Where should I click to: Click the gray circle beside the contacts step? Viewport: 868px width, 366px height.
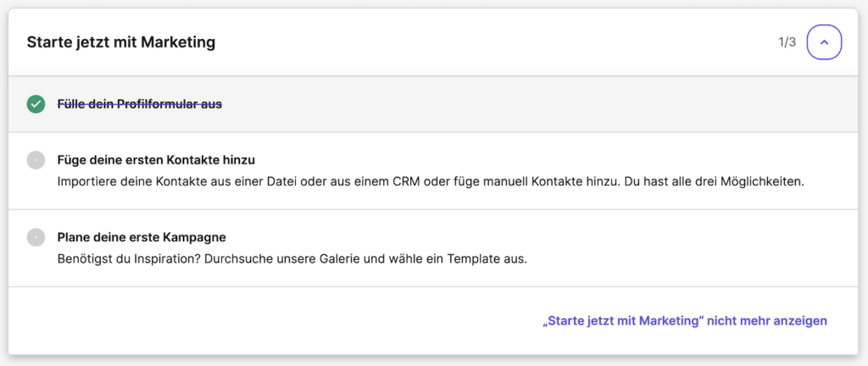click(x=36, y=159)
